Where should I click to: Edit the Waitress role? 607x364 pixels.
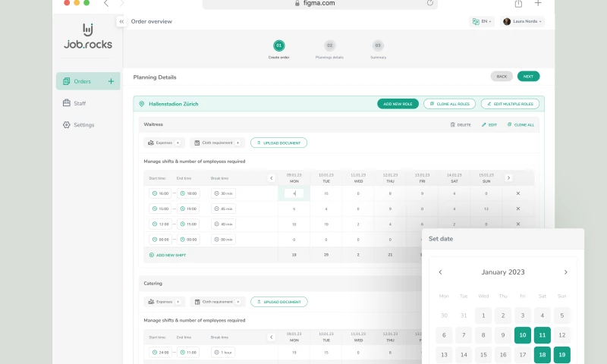tap(489, 125)
